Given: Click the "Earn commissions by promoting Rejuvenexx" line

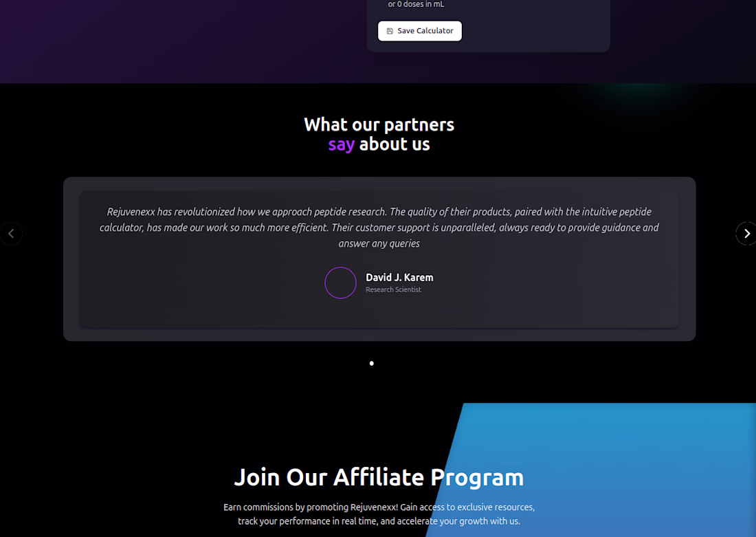Looking at the screenshot, I should (379, 507).
